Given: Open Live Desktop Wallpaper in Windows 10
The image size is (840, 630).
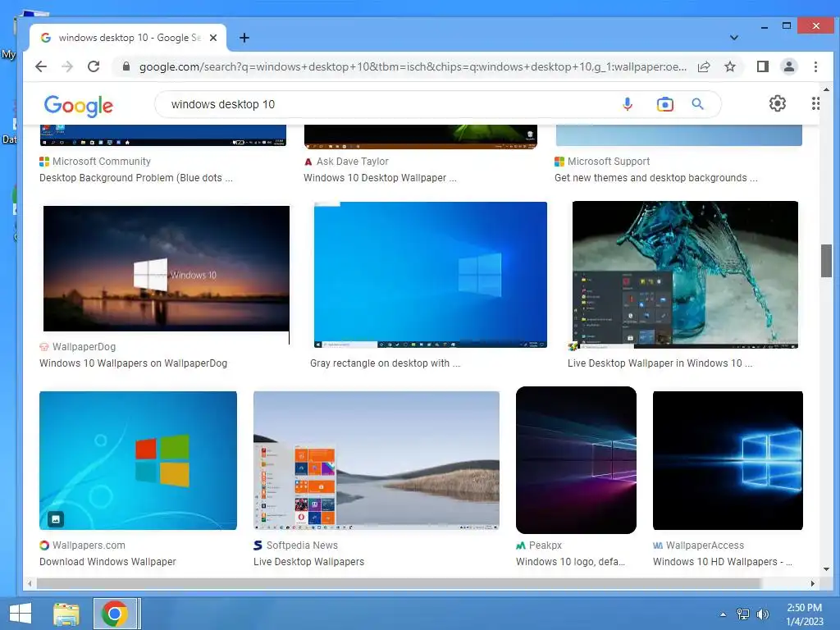Looking at the screenshot, I should pos(660,363).
